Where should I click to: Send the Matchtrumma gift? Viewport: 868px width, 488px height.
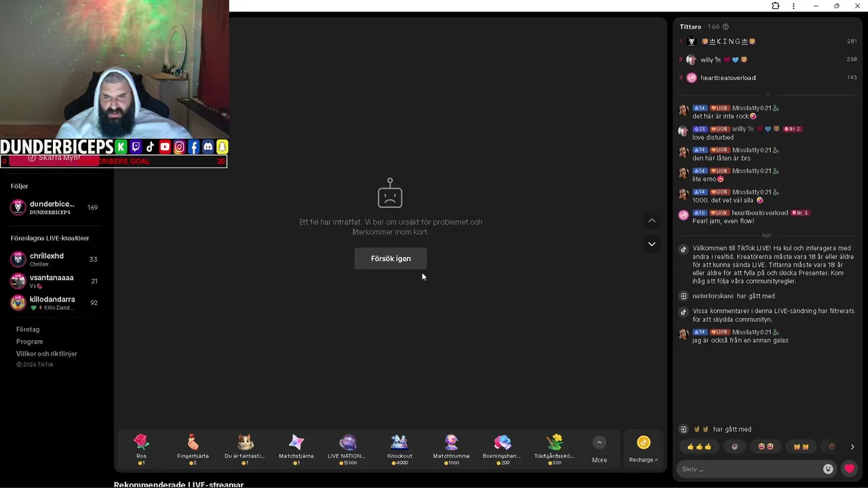click(451, 449)
